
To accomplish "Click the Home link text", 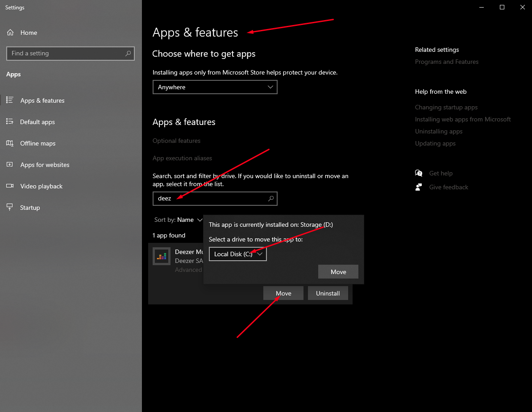I will (29, 33).
